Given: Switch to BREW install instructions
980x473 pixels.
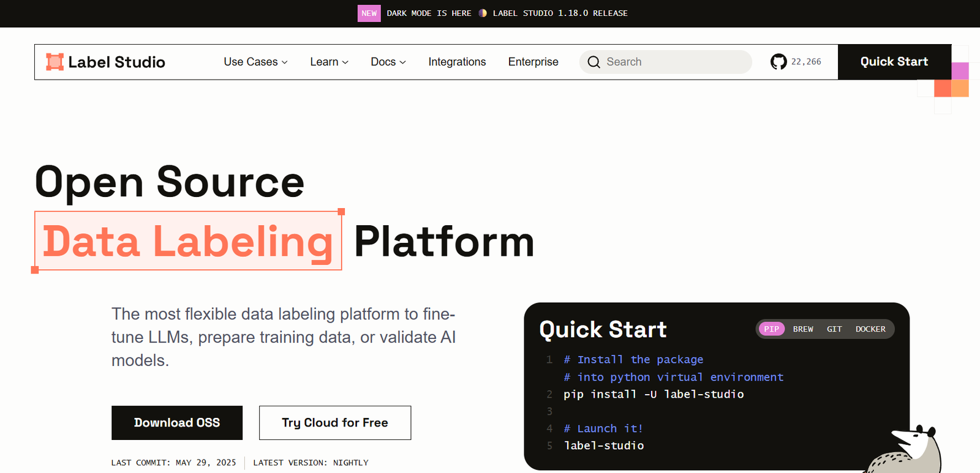Looking at the screenshot, I should 803,329.
